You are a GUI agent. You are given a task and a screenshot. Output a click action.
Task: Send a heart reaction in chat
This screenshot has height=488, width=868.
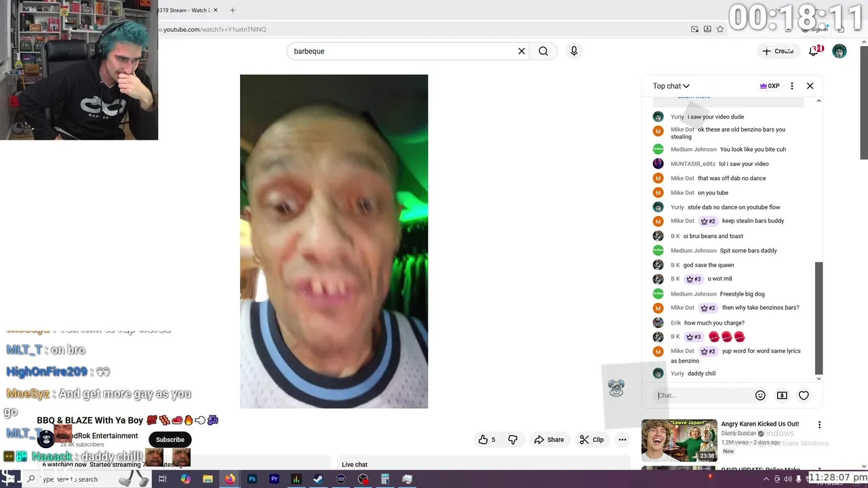click(x=804, y=395)
